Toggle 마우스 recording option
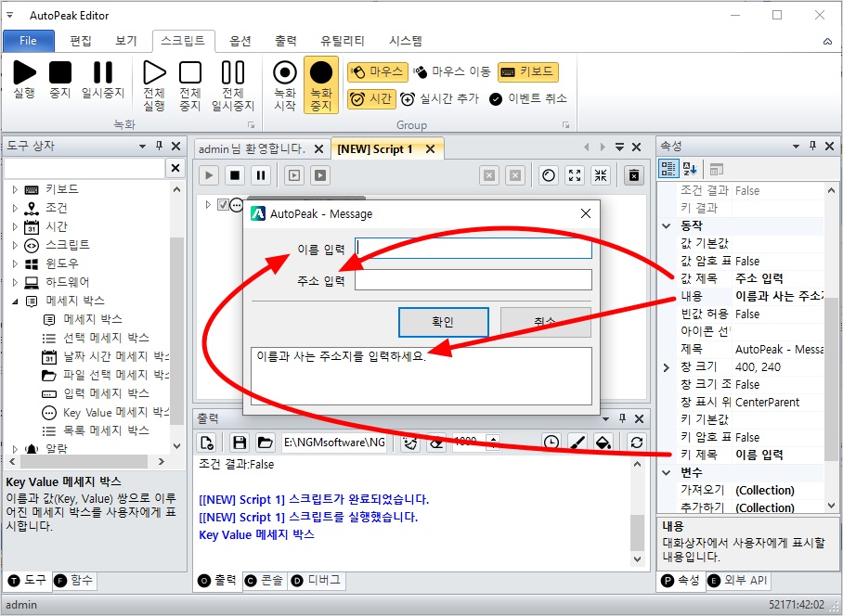Viewport: 843px width, 616px height. 376,71
